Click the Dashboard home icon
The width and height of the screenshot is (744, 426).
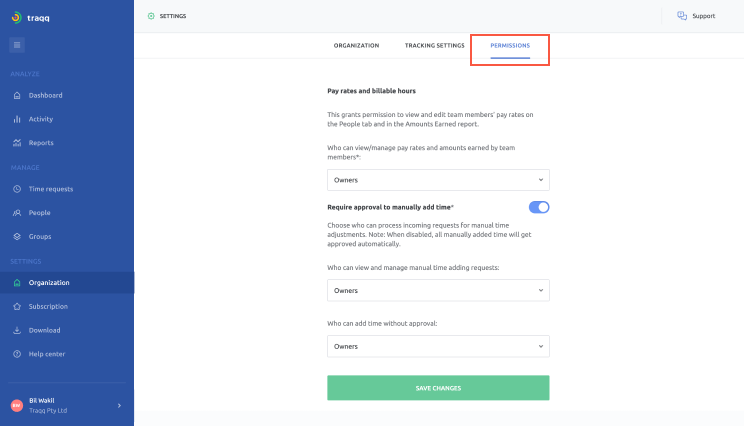(x=17, y=95)
